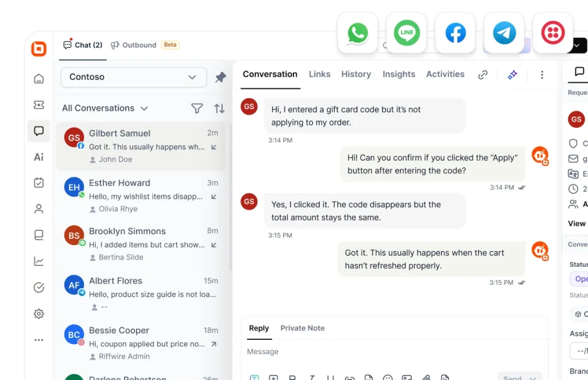
Task: Switch to the Reply tab
Action: pyautogui.click(x=259, y=328)
